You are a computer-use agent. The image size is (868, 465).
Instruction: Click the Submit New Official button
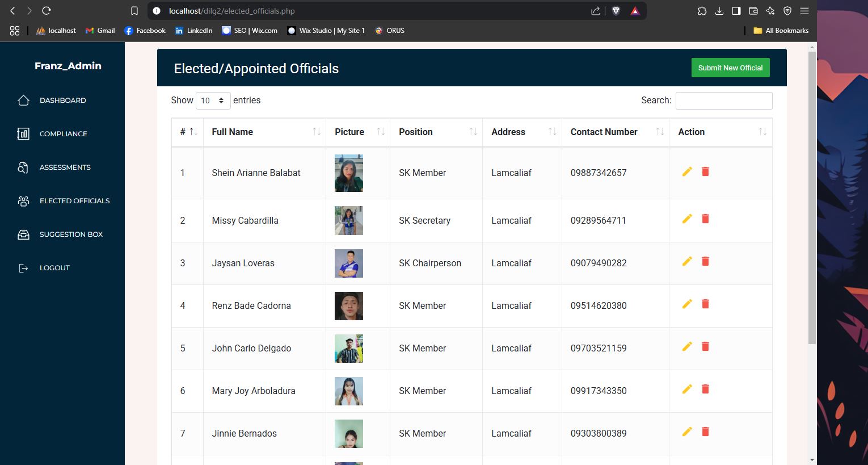click(730, 68)
